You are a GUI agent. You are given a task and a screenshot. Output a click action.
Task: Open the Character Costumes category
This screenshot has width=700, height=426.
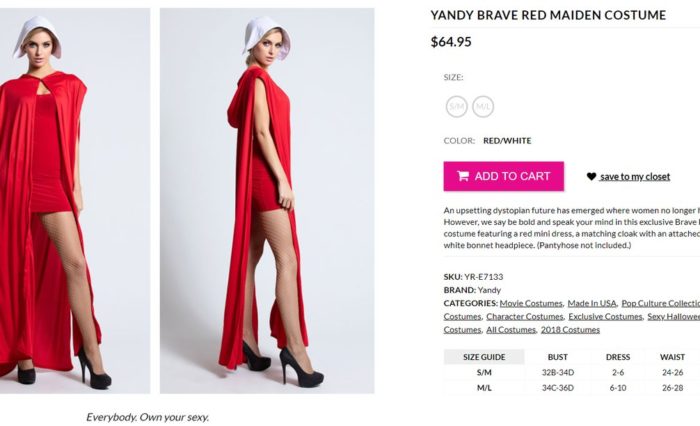pos(525,317)
